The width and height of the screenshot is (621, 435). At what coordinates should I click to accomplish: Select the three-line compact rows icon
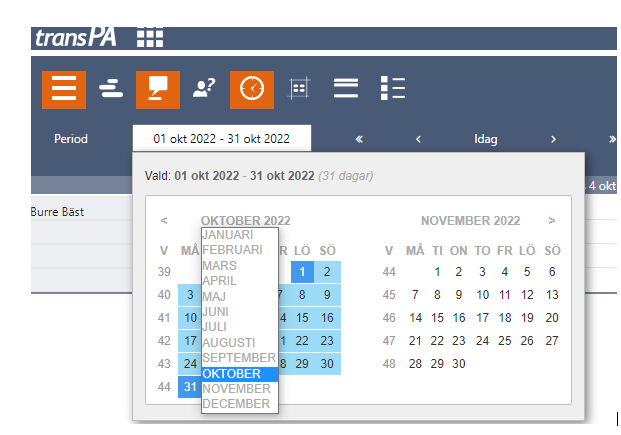pyautogui.click(x=346, y=88)
